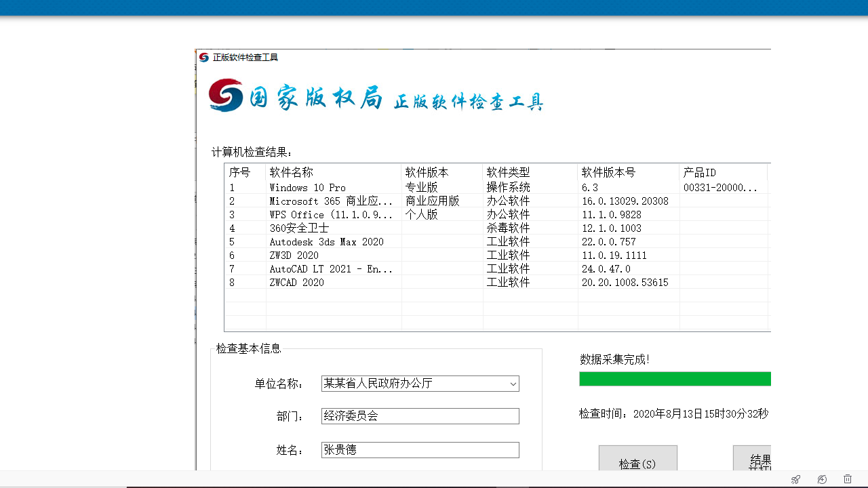Screen dimensions: 868x488
Task: Click the rocket icon in the bottom toolbar
Action: coord(795,478)
